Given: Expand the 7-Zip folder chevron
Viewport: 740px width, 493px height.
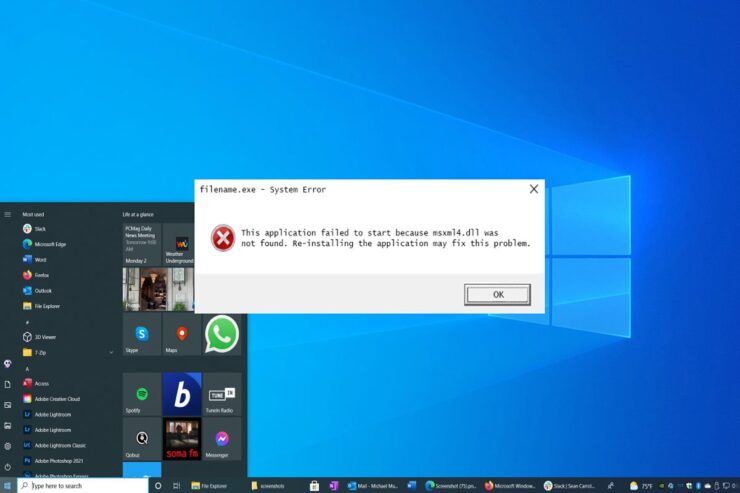Looking at the screenshot, I should (x=111, y=352).
